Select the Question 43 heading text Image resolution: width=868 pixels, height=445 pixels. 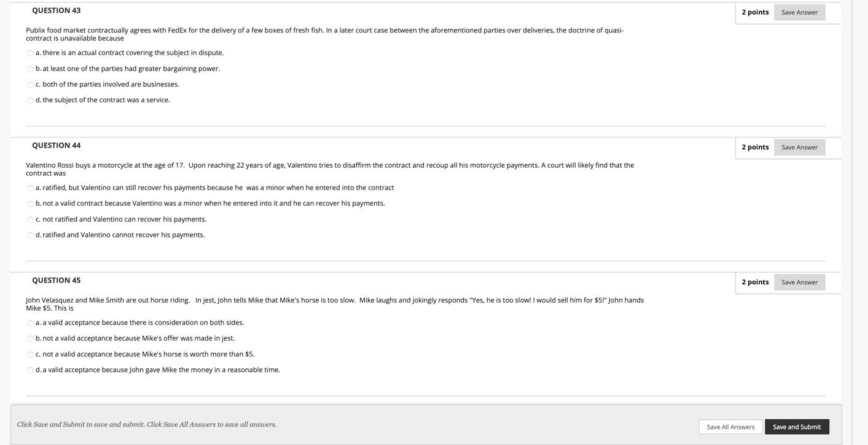[x=56, y=9]
